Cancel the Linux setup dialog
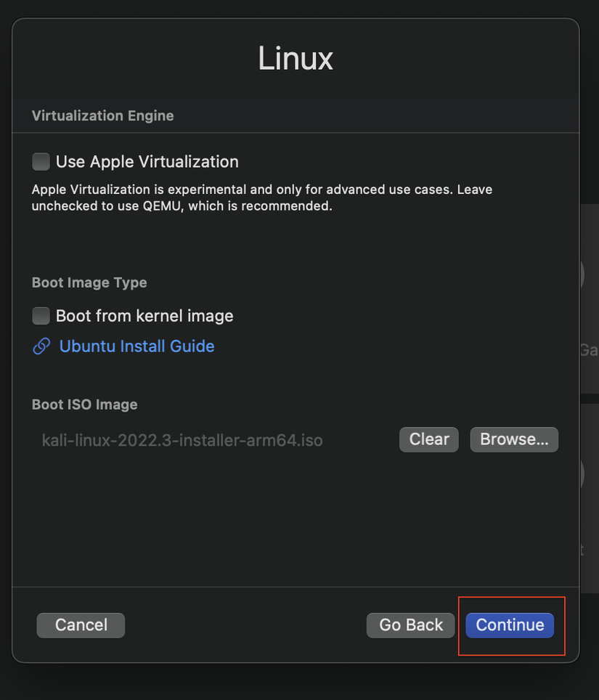599x700 pixels. 81,625
